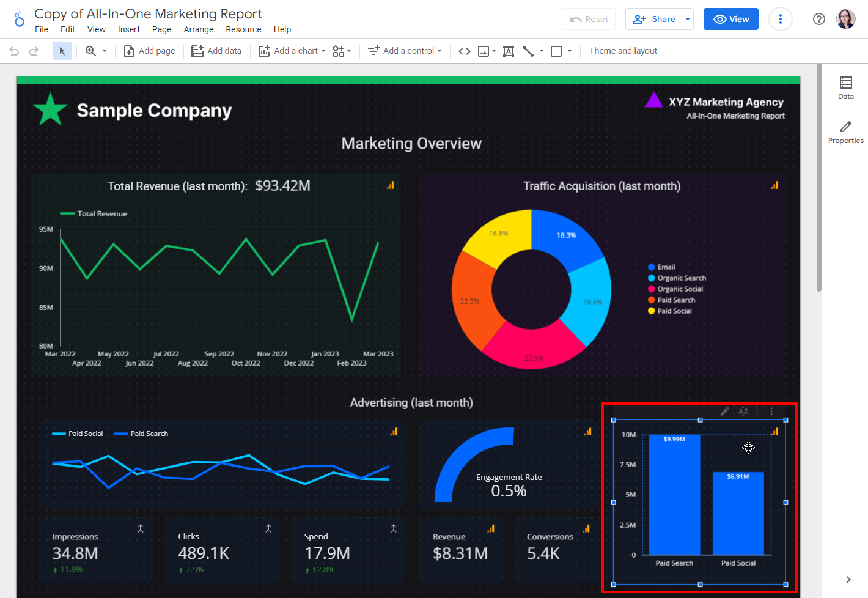Screen dimensions: 868x598
Task: Toggle the pin on the Clicks card
Action: [x=268, y=528]
